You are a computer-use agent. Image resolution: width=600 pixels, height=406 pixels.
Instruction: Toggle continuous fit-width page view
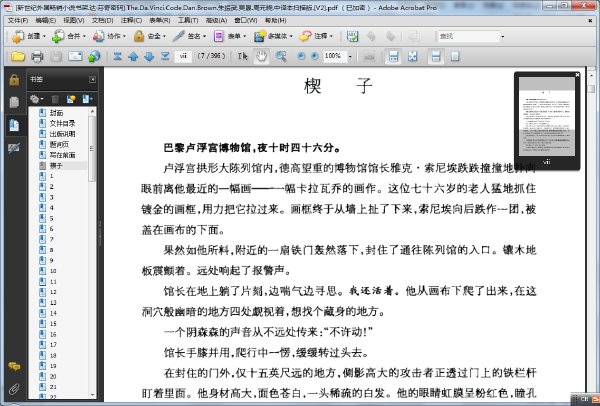point(436,57)
